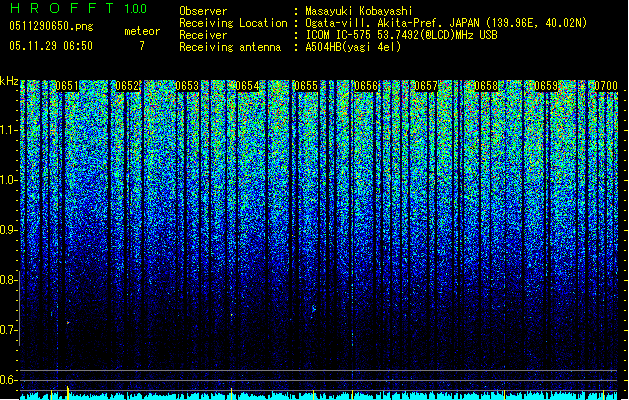Image resolution: width=629 pixels, height=400 pixels.
Task: Click the 0700 time marker
Action: [606, 86]
